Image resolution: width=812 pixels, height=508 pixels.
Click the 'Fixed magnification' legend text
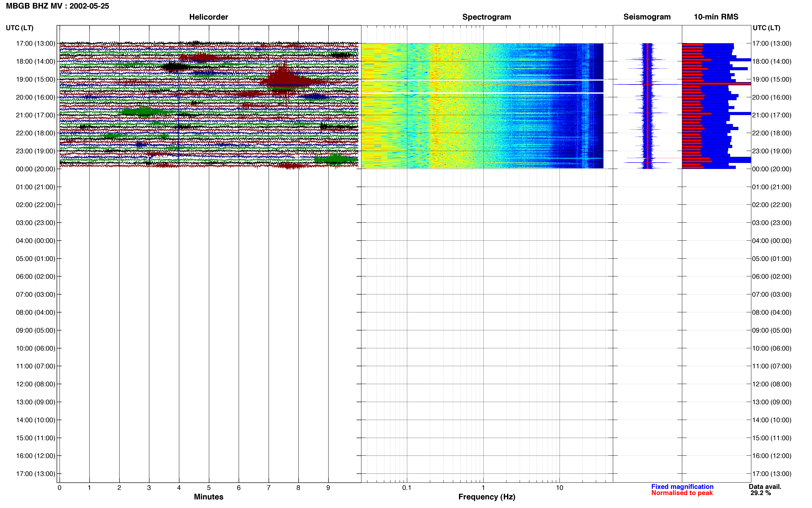[682, 486]
